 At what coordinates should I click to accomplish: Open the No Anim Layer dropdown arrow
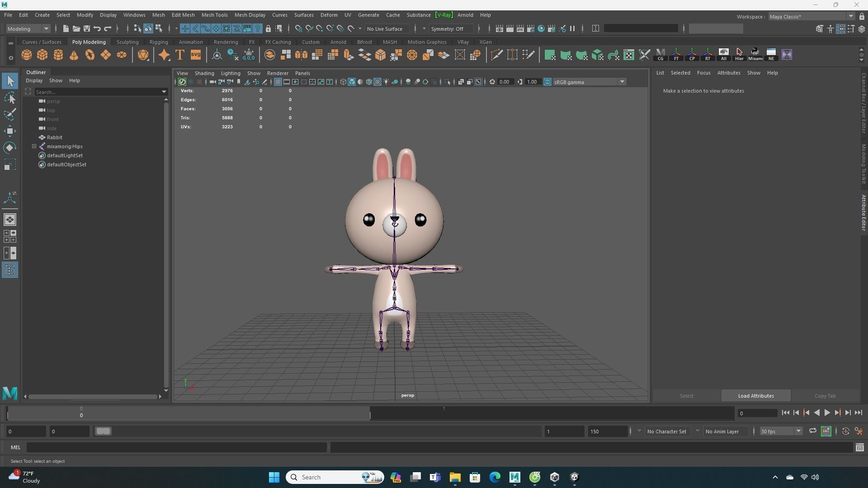point(698,431)
